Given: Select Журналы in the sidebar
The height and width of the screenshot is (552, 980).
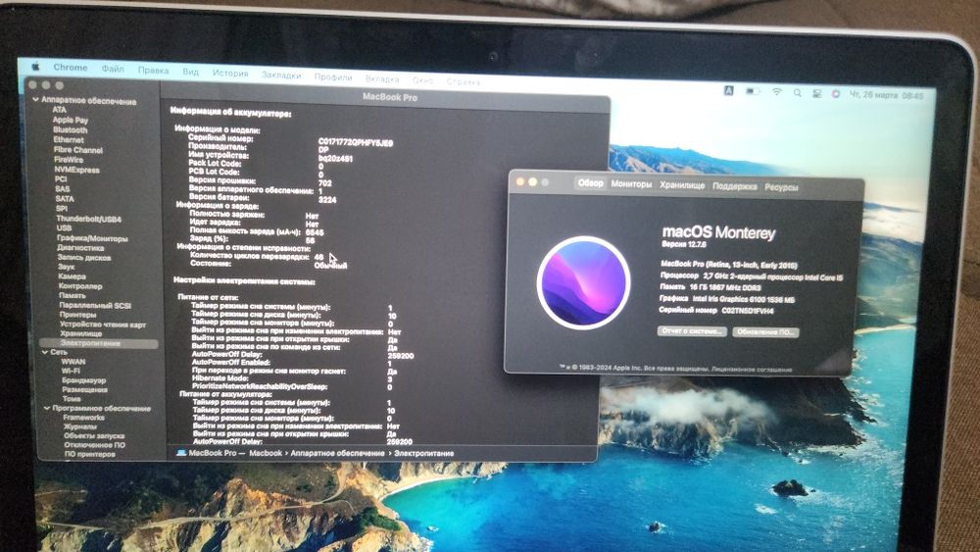Looking at the screenshot, I should tap(80, 427).
